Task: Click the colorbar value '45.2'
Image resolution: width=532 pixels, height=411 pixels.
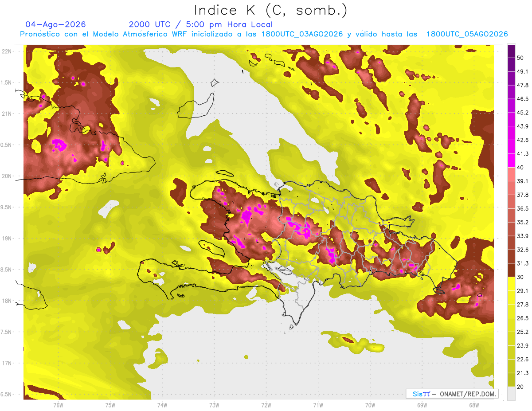Action: coord(523,113)
